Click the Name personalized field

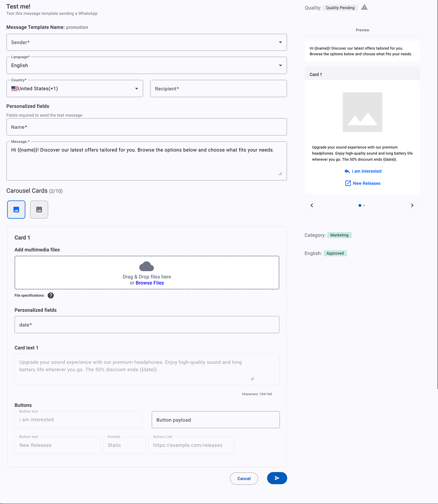(147, 127)
